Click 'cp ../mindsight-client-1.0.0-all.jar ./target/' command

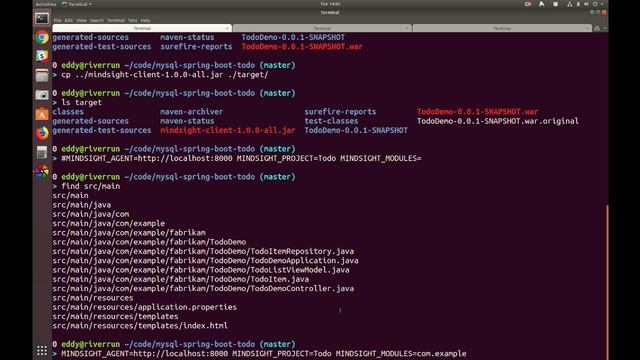[164, 75]
